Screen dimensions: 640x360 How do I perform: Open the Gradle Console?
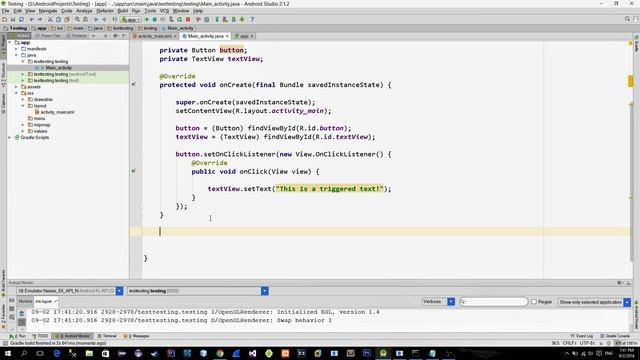[x=615, y=336]
